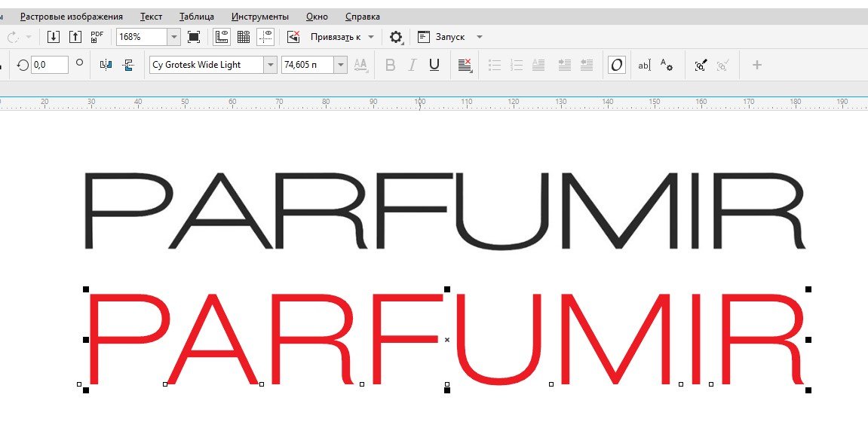The height and width of the screenshot is (428, 868).
Task: Click the Запуск window icon
Action: 424,37
